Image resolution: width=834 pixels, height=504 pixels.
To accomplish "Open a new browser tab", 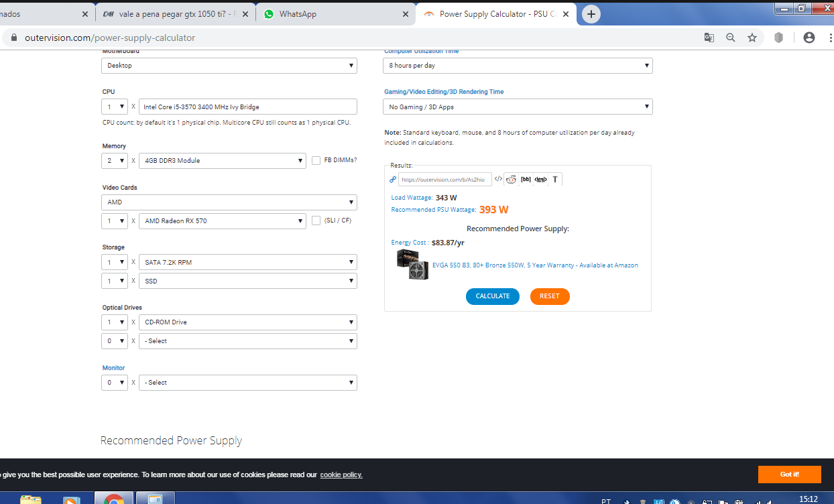I will (591, 14).
